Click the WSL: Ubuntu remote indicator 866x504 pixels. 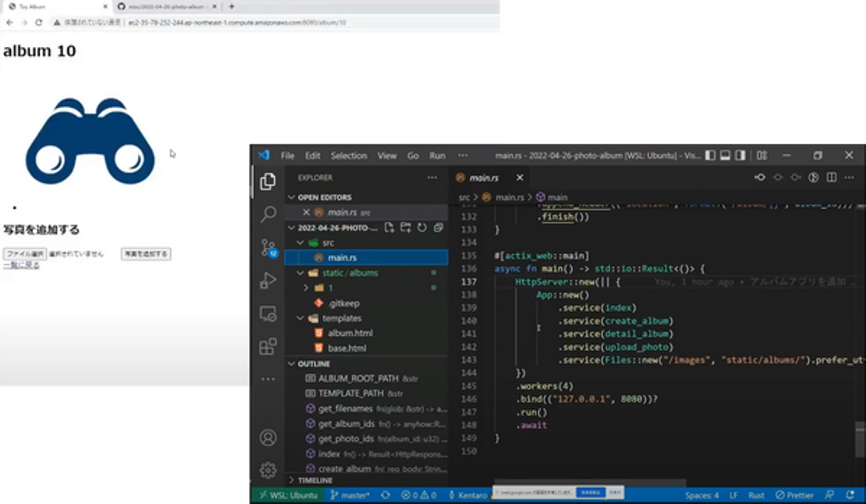(x=287, y=495)
